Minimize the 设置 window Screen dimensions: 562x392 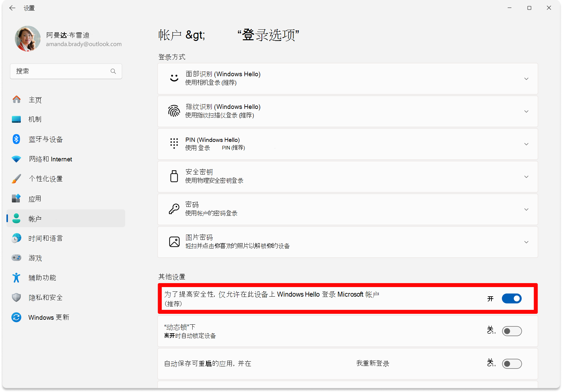pyautogui.click(x=510, y=8)
